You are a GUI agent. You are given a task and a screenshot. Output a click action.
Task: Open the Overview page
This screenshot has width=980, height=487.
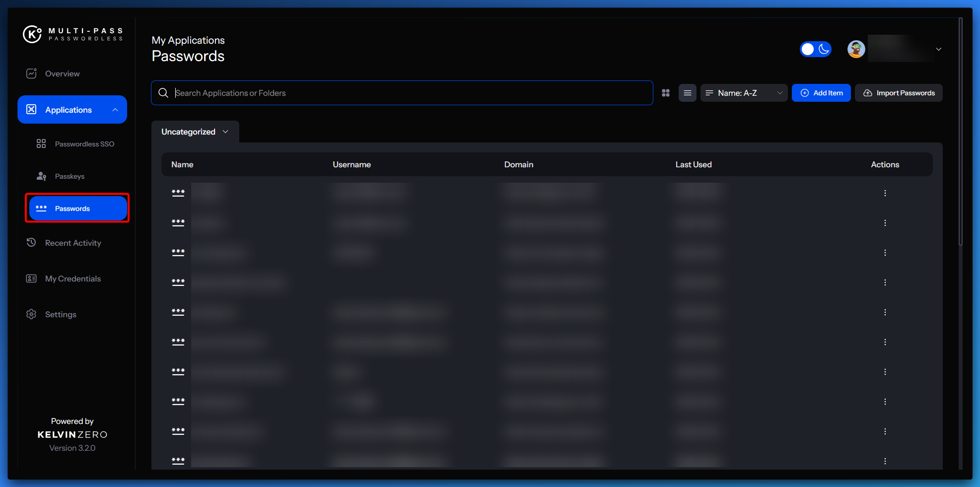(x=62, y=73)
